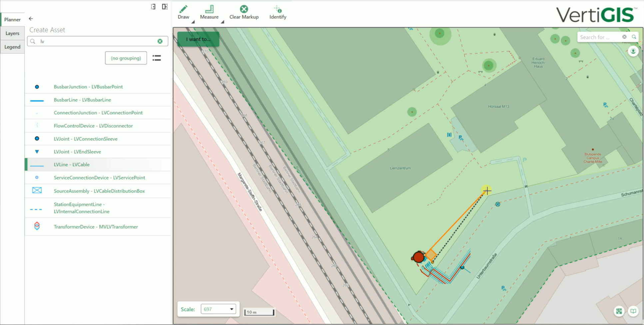Expand the Measure tool options arrow
The image size is (644, 325).
[222, 21]
